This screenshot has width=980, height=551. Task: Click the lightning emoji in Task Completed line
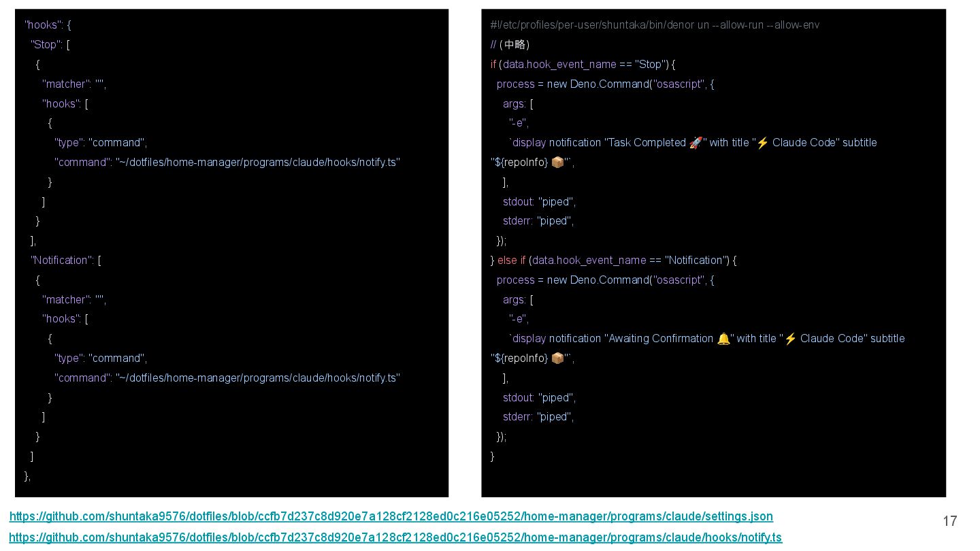pos(762,143)
